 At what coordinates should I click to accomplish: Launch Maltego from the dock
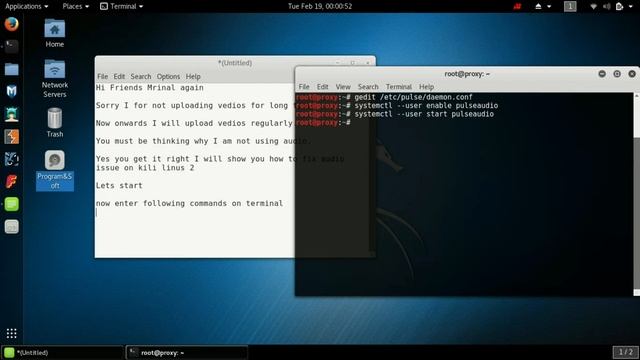click(x=11, y=159)
